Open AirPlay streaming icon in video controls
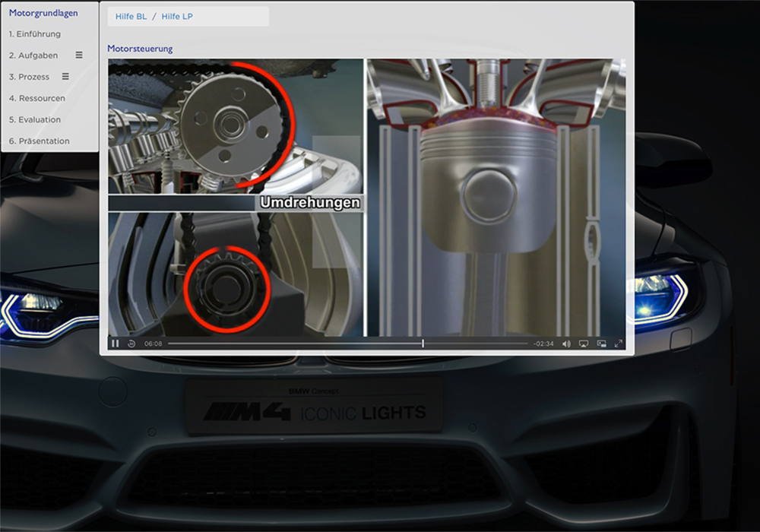This screenshot has width=760, height=532. pos(584,344)
